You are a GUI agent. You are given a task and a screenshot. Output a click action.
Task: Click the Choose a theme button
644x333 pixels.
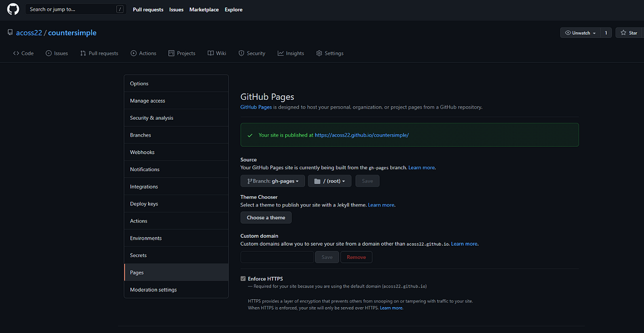(x=266, y=217)
